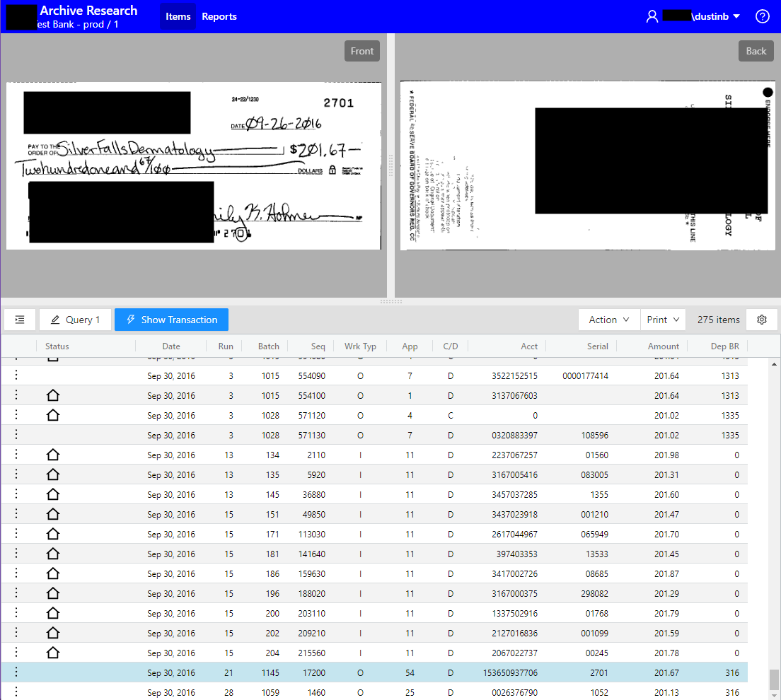Open the Query 1 editor button
Image resolution: width=781 pixels, height=700 pixels.
click(75, 320)
